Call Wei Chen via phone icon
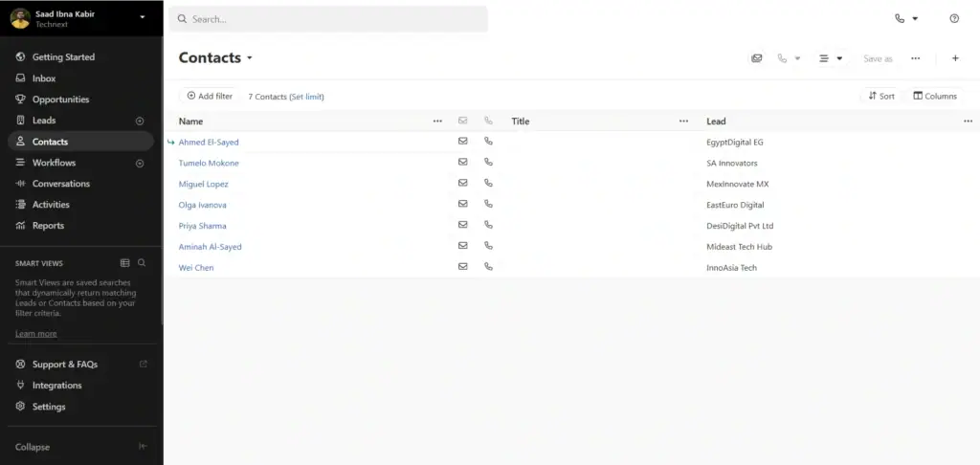Viewport: 980px width, 465px height. tap(488, 266)
